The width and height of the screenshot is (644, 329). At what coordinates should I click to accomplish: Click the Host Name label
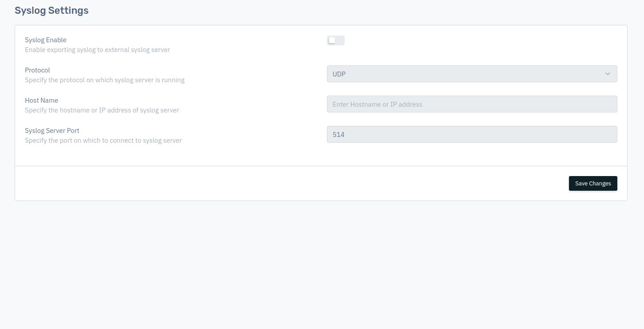pos(41,100)
